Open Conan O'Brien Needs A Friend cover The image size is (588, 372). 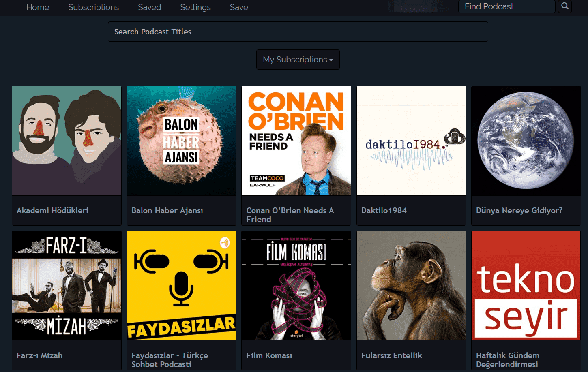pos(296,141)
